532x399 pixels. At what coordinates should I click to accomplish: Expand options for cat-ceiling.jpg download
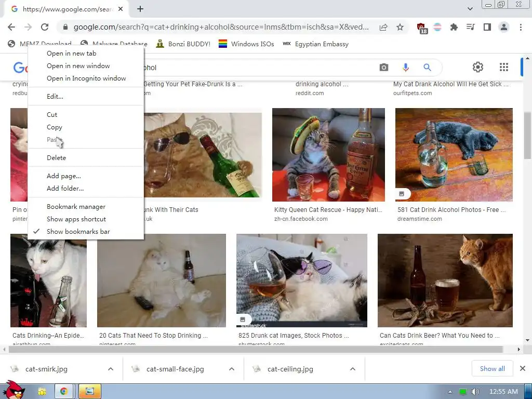pyautogui.click(x=353, y=369)
